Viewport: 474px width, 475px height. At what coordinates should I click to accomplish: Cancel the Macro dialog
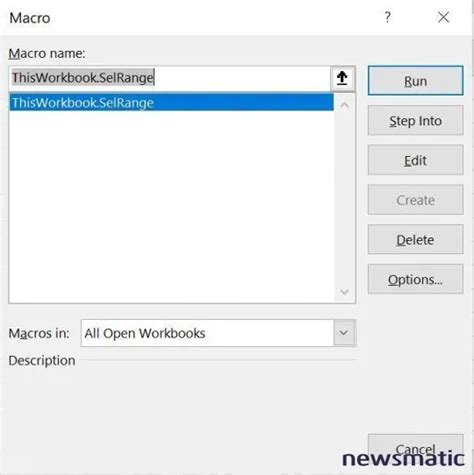(415, 449)
